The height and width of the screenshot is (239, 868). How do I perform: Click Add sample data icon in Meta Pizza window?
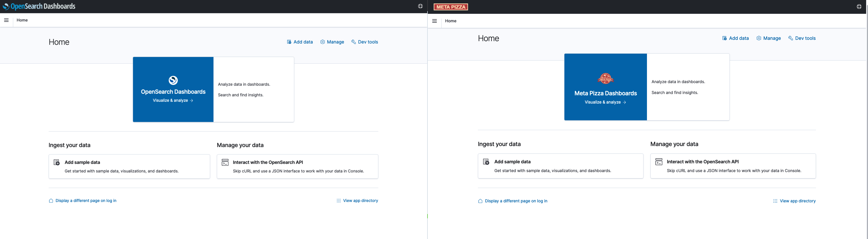coord(486,162)
